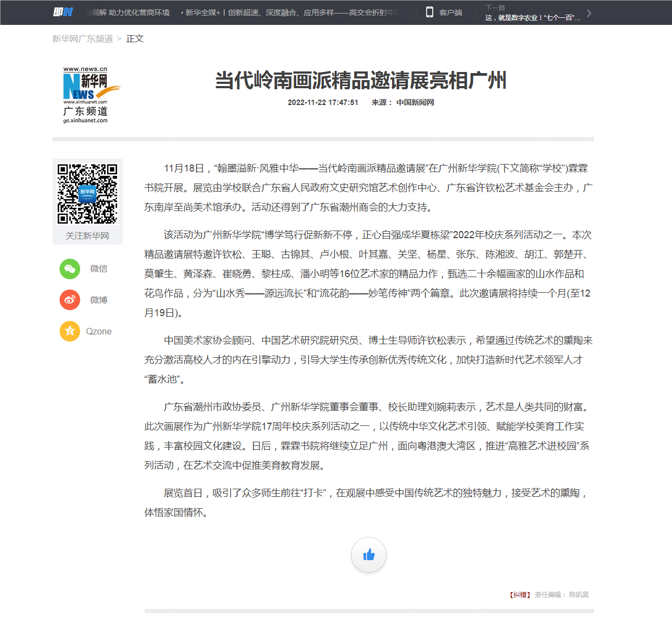Click the 即时 logo in top bar
The width and height of the screenshot is (672, 637).
pos(63,12)
